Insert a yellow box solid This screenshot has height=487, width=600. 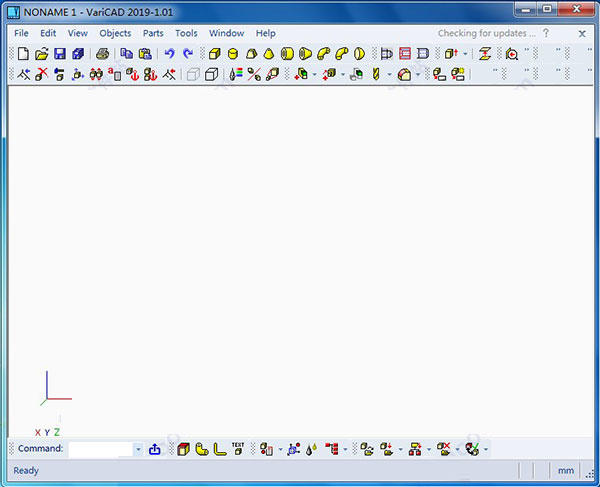click(215, 54)
